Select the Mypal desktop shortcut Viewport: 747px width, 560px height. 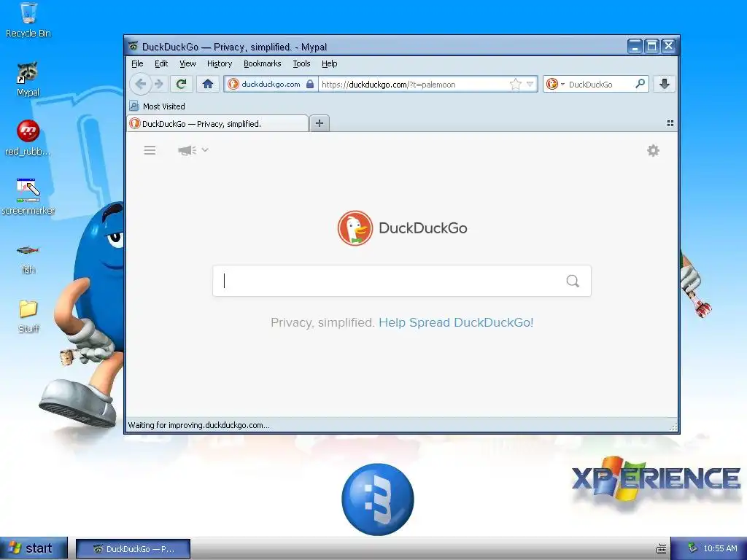(x=28, y=79)
